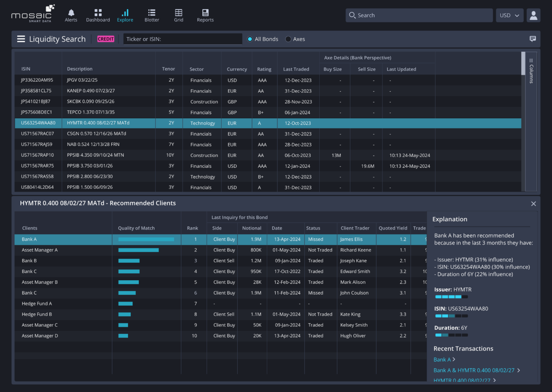
Task: Click Bank A's Quality of Match bar
Action: (145, 239)
